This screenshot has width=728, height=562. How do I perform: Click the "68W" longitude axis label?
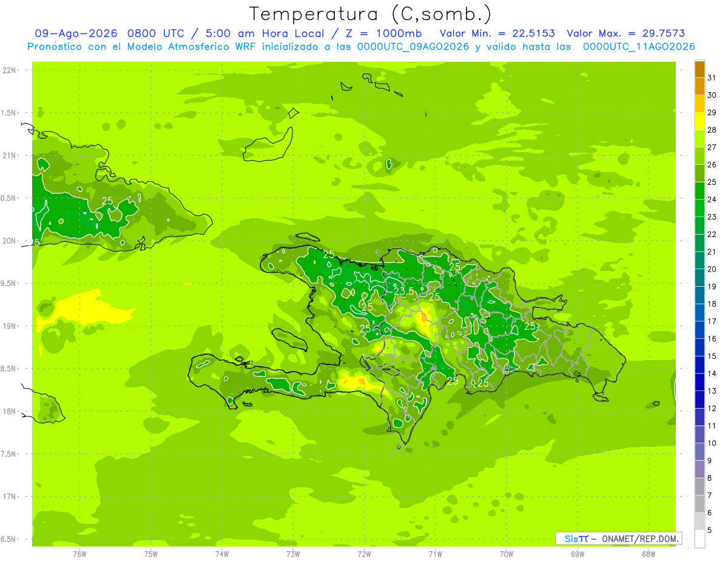pyautogui.click(x=649, y=554)
